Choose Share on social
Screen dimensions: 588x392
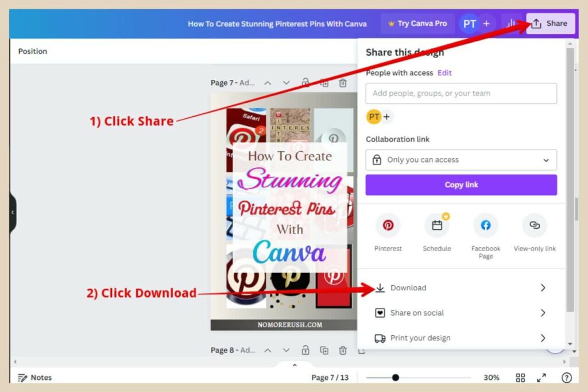(461, 313)
